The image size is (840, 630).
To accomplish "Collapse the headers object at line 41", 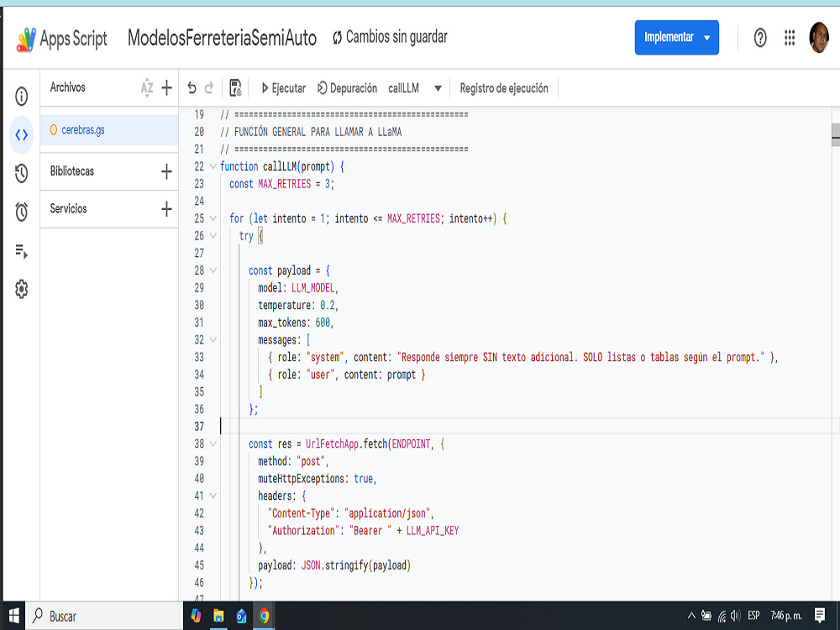I will click(213, 496).
